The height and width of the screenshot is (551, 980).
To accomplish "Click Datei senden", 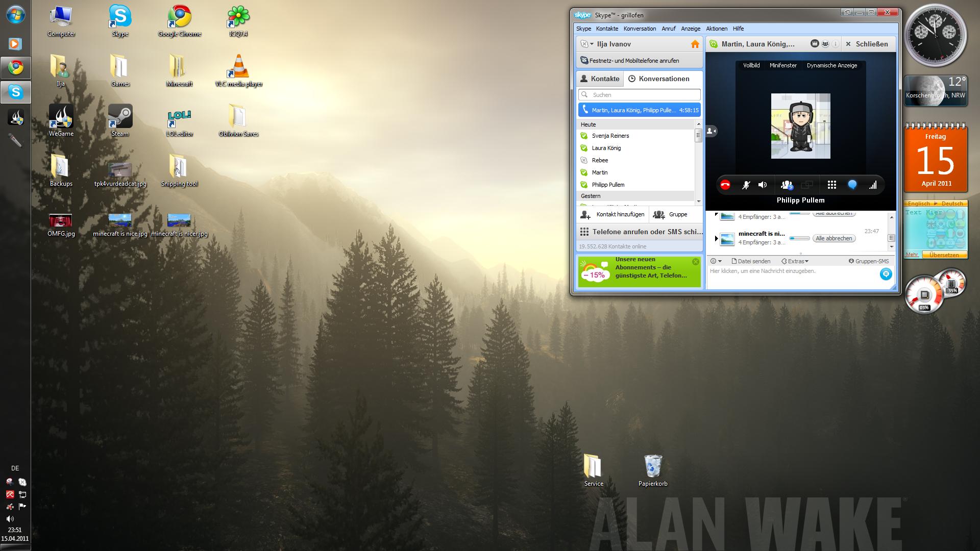I will point(751,261).
